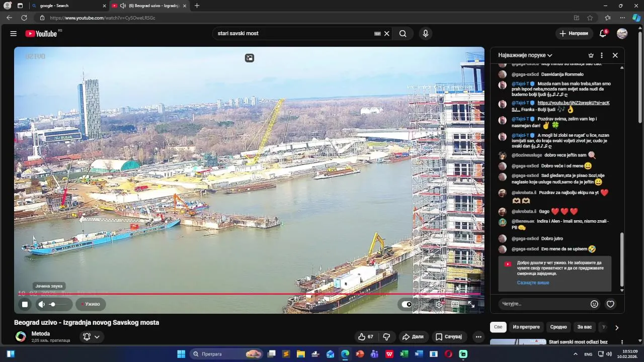Select the Сродно filter chip
The image size is (644, 362).
558,327
